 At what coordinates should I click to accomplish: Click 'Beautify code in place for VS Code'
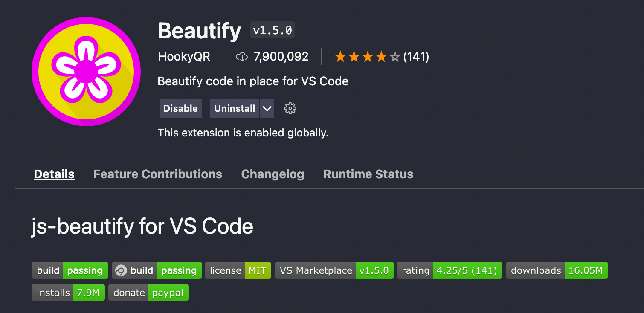click(x=253, y=81)
